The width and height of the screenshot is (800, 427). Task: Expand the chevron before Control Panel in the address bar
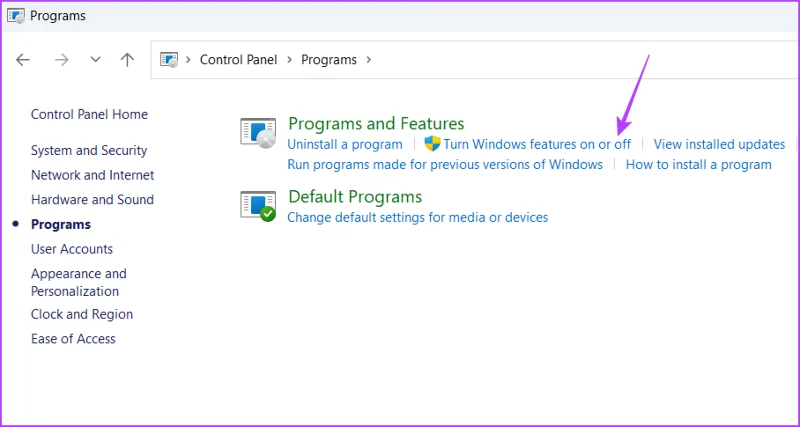(188, 60)
